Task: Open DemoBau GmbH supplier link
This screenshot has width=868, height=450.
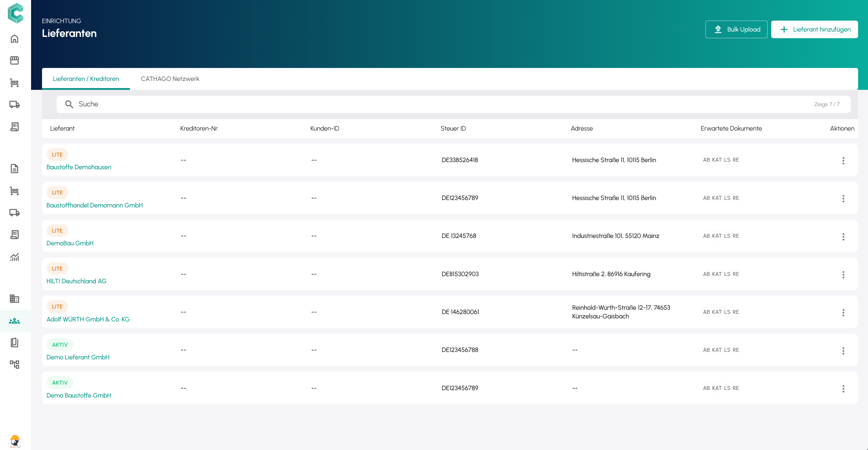Action: tap(70, 243)
